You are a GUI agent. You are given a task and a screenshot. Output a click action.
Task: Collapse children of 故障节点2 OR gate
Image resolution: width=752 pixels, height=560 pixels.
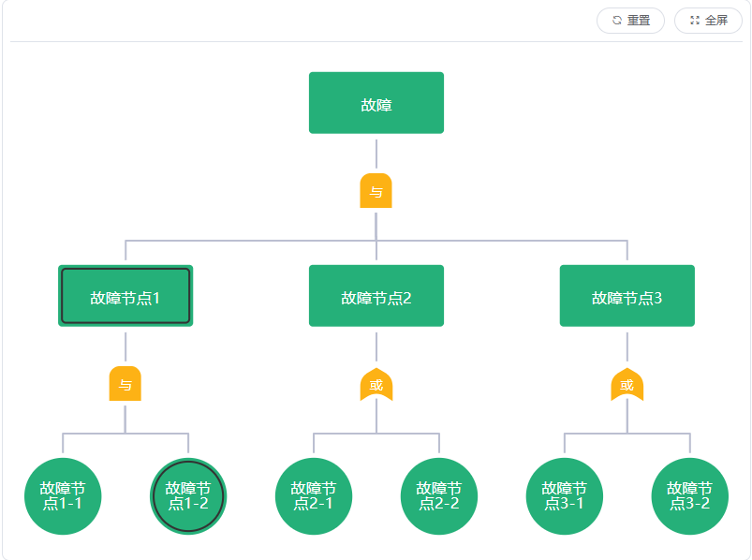point(376,384)
